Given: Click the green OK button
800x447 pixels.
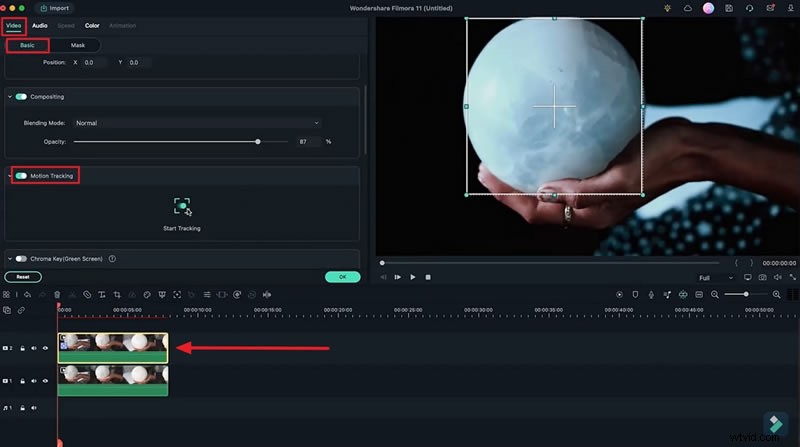Looking at the screenshot, I should pos(342,277).
